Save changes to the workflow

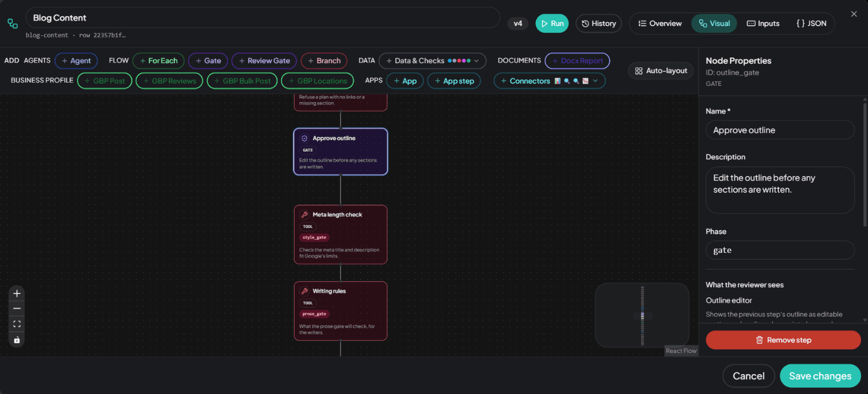coord(820,376)
